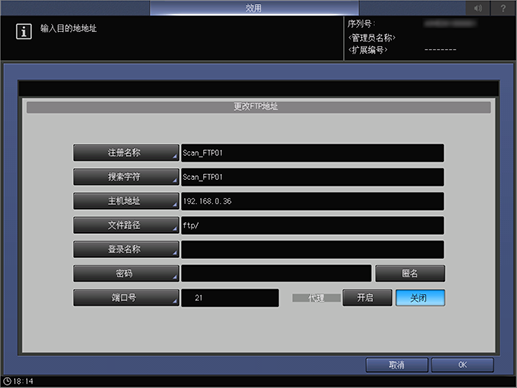
Task: Click the 序列号 label
Action: [x=361, y=24]
